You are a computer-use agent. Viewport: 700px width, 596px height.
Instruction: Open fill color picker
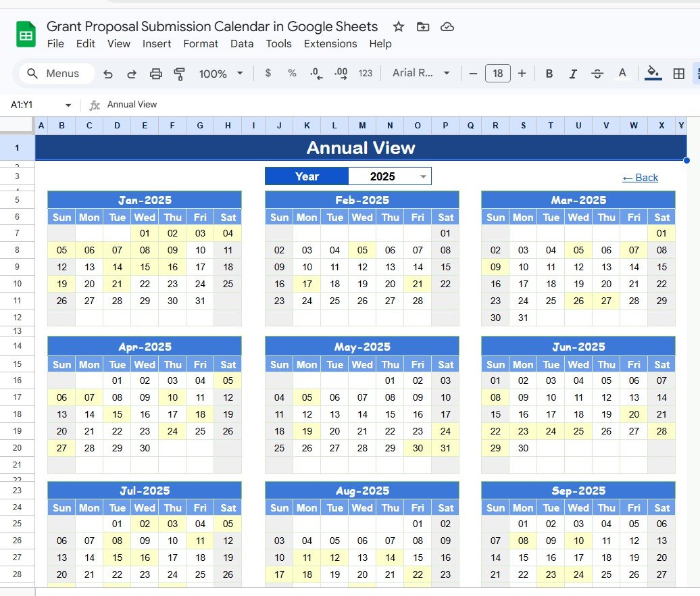click(x=653, y=73)
